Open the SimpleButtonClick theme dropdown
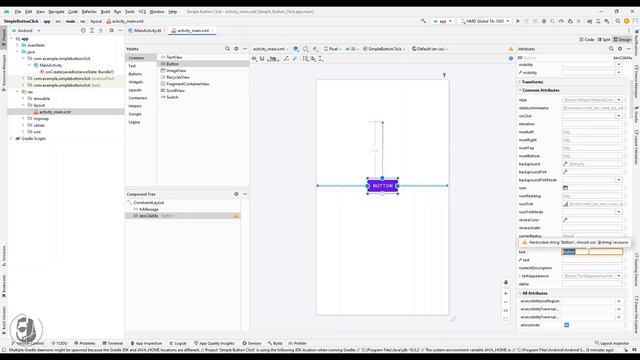 [x=384, y=49]
